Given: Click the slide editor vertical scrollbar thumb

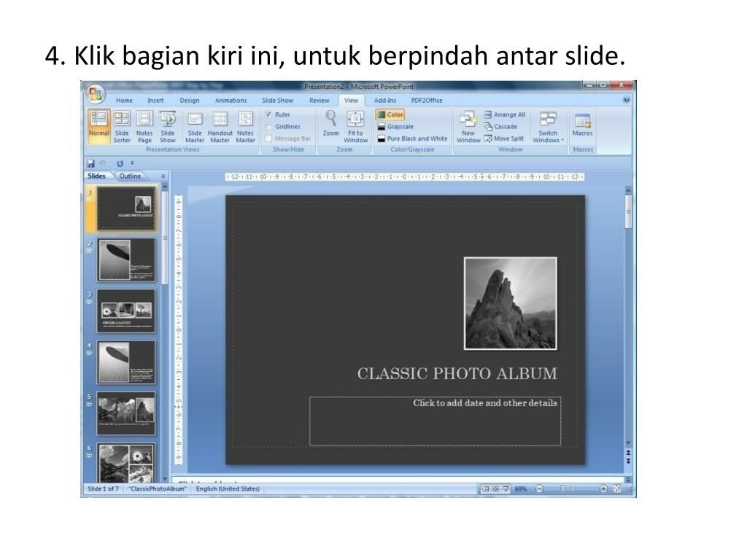Looking at the screenshot, I should pyautogui.click(x=628, y=212).
